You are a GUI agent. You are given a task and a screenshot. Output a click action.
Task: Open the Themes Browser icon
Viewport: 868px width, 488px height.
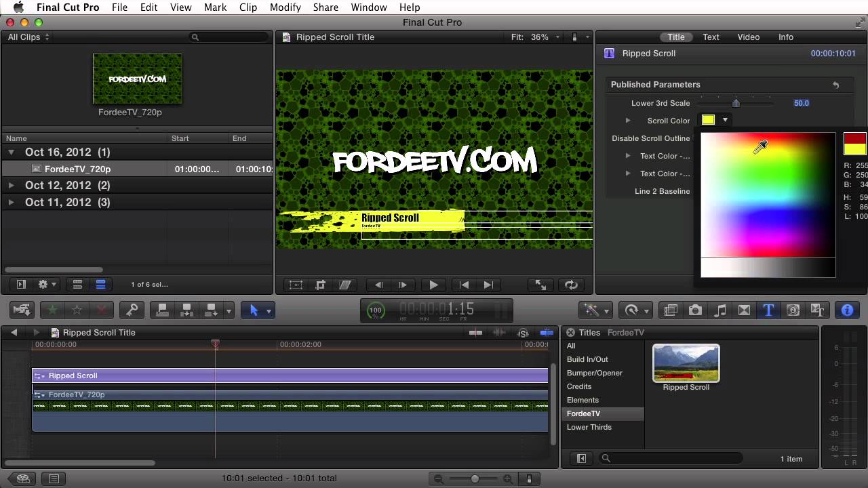817,310
